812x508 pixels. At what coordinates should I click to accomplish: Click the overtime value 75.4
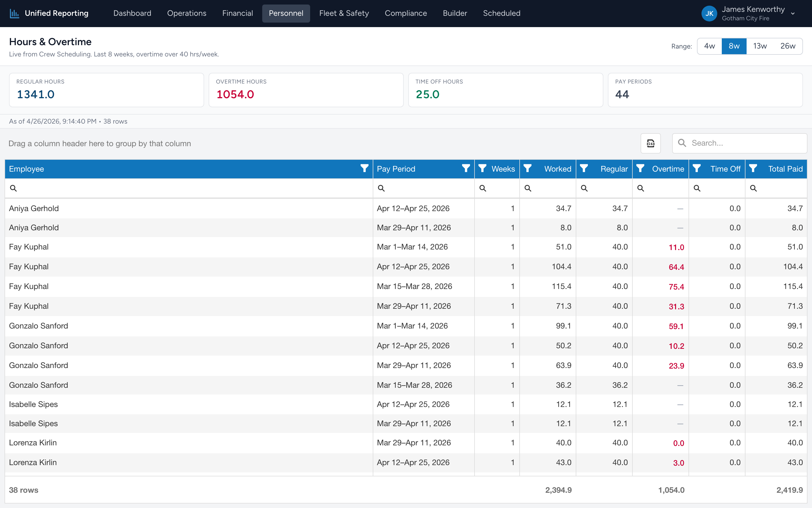point(676,287)
